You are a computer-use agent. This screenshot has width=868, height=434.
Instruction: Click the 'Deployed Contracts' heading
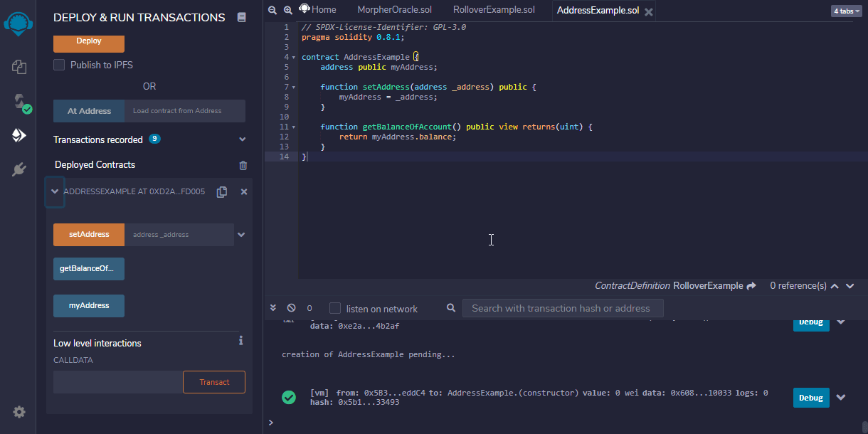point(95,164)
